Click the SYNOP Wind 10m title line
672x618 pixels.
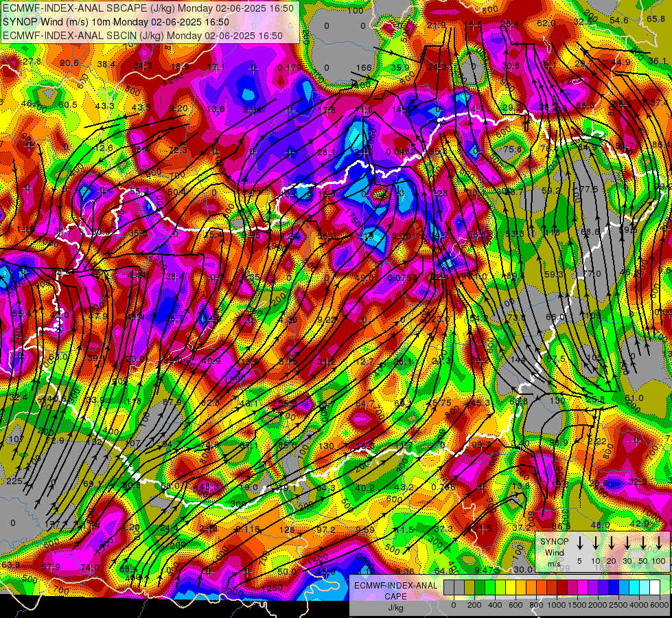[x=116, y=22]
